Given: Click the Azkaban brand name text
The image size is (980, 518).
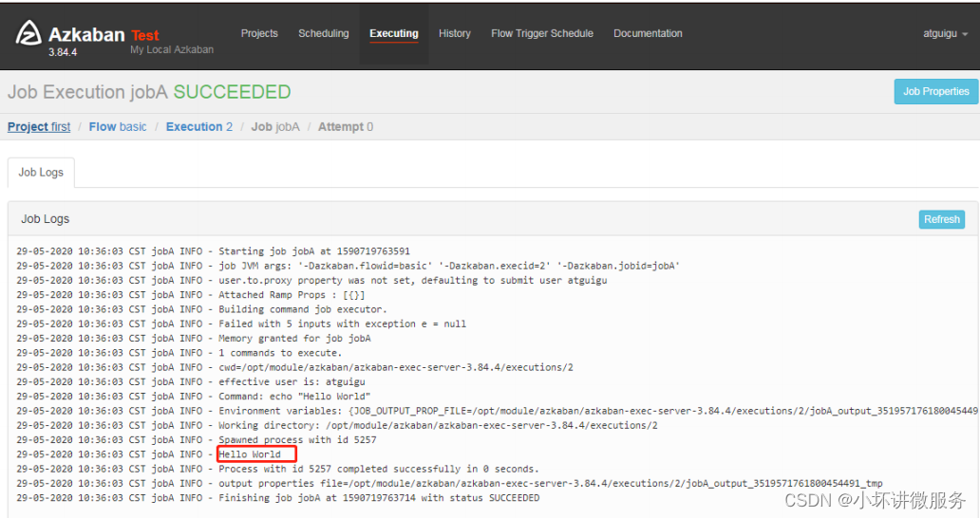Looking at the screenshot, I should [86, 34].
